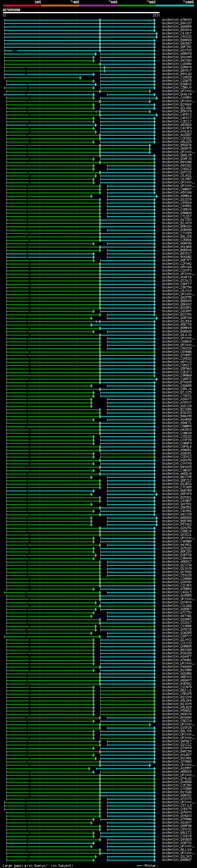Select the UniRef100_B5H3T8 label

(x=177, y=111)
